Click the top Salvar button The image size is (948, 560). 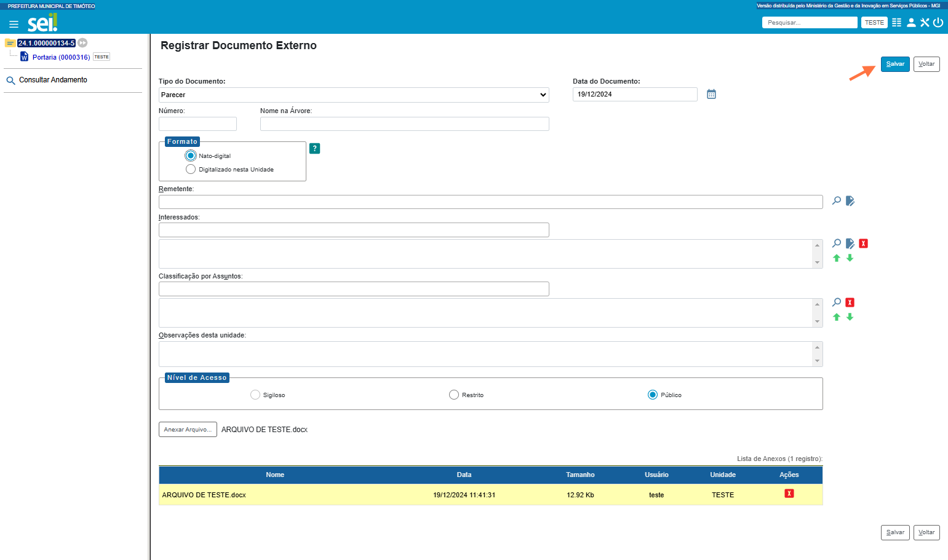895,64
